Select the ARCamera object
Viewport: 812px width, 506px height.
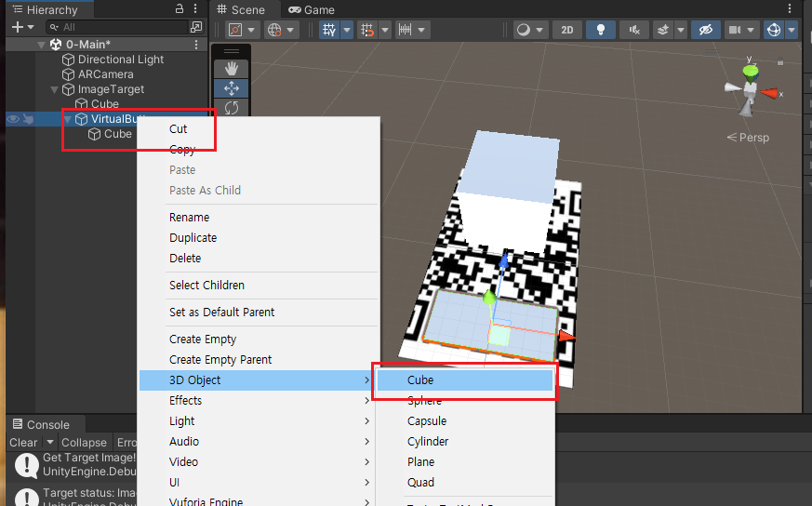pyautogui.click(x=98, y=74)
